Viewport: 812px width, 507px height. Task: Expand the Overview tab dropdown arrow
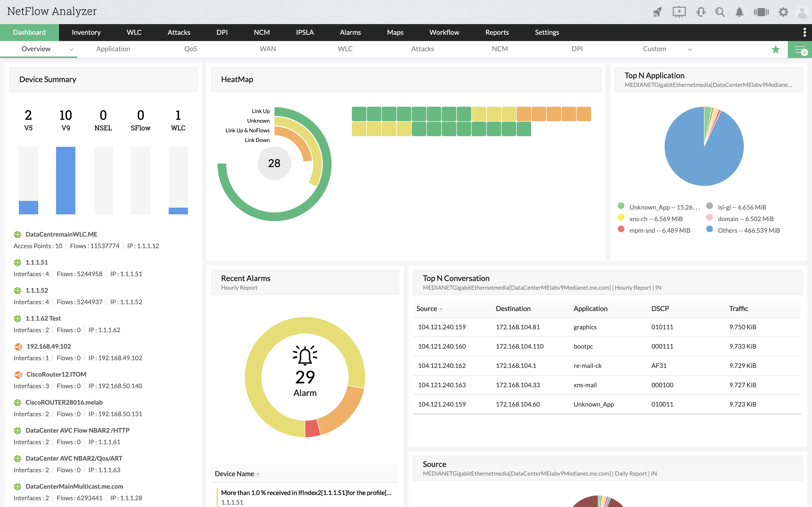point(71,49)
